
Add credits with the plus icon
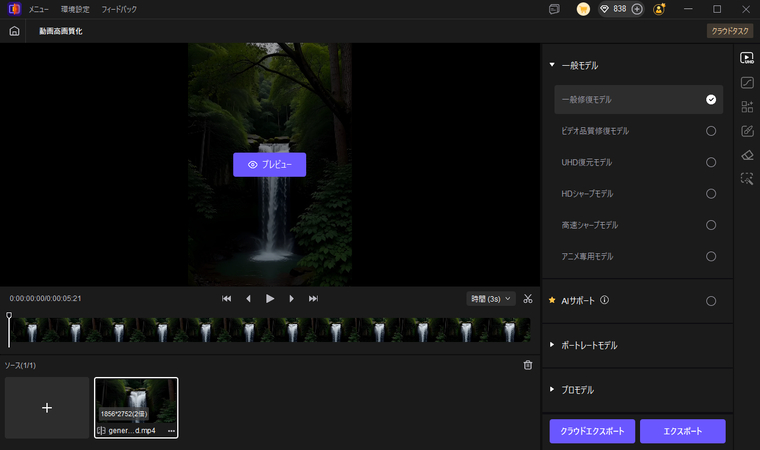coord(637,9)
